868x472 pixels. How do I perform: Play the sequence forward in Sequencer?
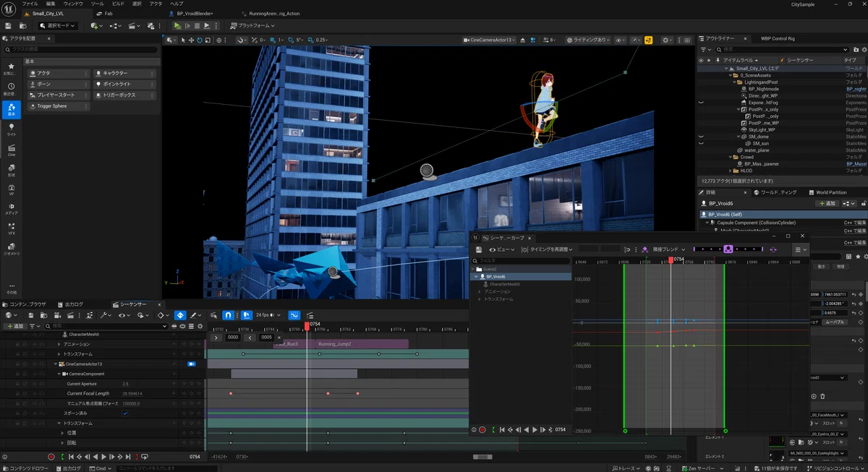point(104,457)
